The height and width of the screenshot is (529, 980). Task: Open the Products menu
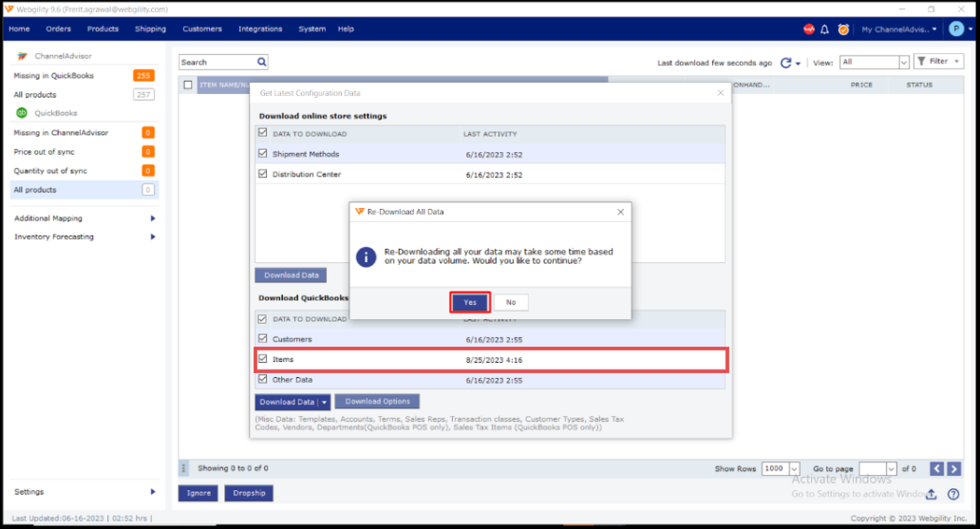pyautogui.click(x=104, y=28)
